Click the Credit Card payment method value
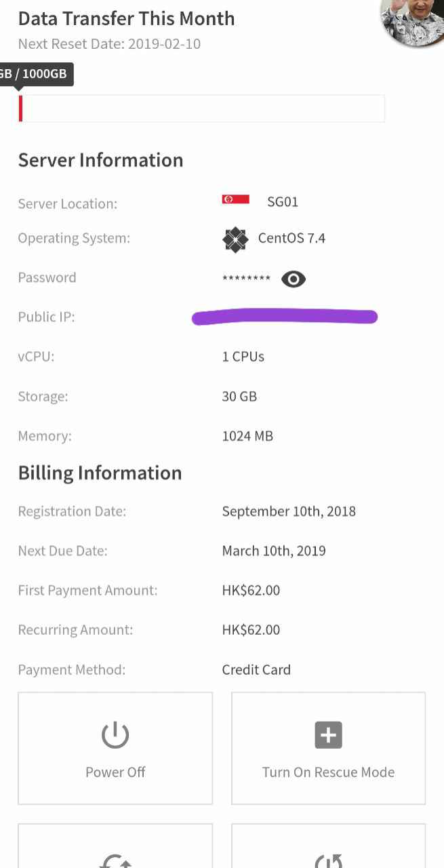444x868 pixels. point(256,669)
